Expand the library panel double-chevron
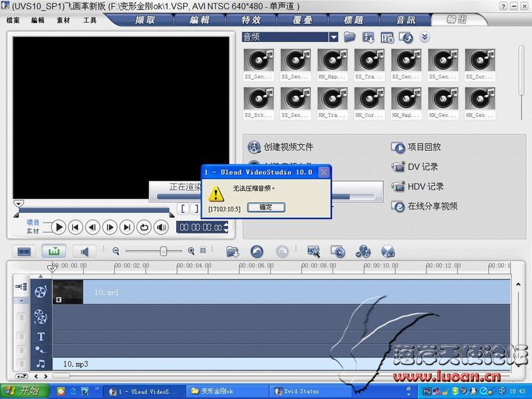 [x=424, y=37]
